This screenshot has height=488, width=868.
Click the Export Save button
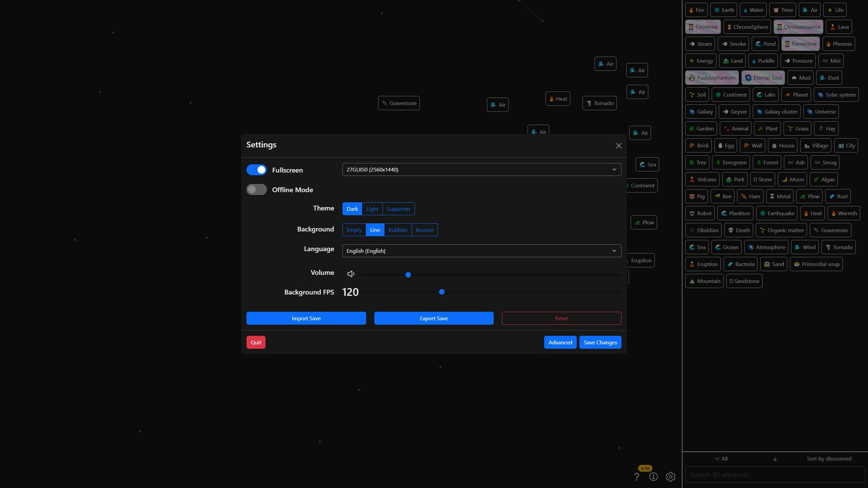pyautogui.click(x=434, y=318)
